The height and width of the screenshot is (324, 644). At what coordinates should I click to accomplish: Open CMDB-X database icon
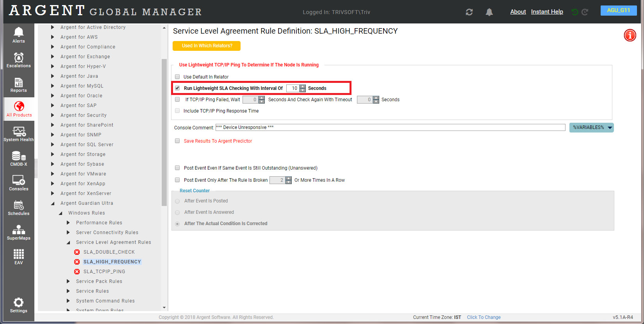pos(18,158)
